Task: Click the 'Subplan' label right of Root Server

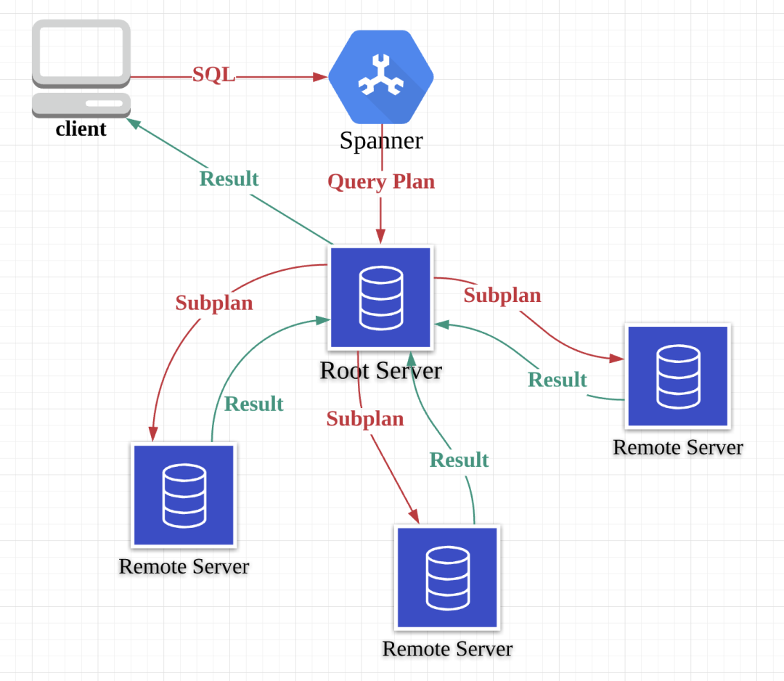Action: [502, 295]
